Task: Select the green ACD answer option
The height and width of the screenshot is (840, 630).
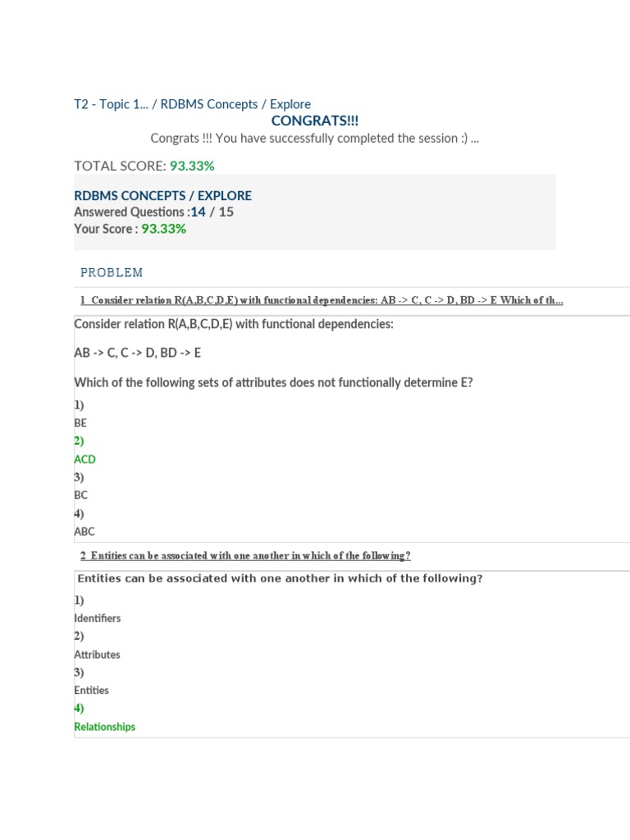Action: 84,459
